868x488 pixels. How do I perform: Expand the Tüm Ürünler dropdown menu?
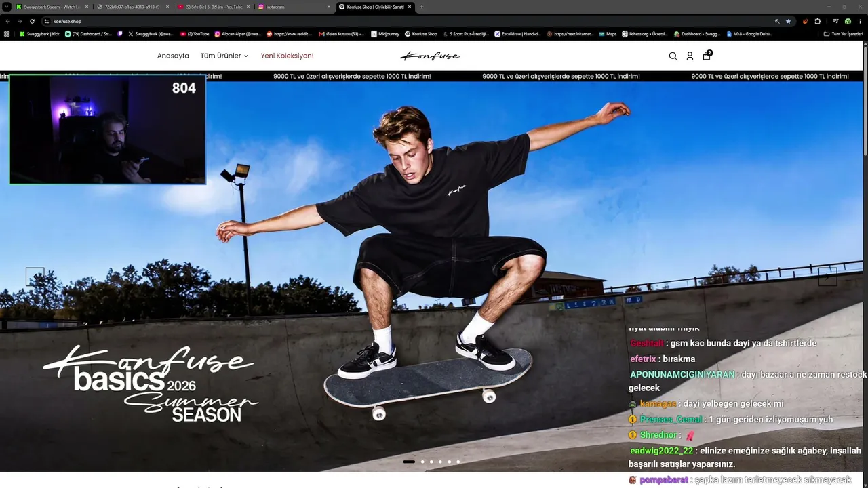(x=224, y=56)
